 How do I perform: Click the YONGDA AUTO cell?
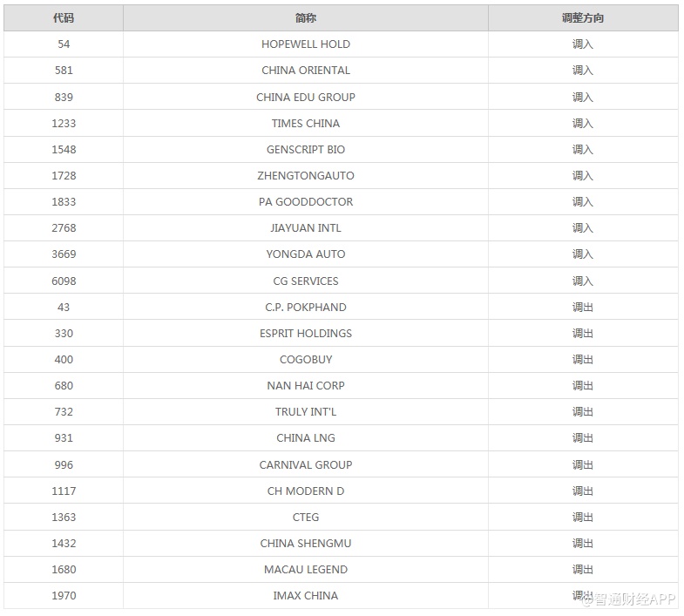(306, 254)
